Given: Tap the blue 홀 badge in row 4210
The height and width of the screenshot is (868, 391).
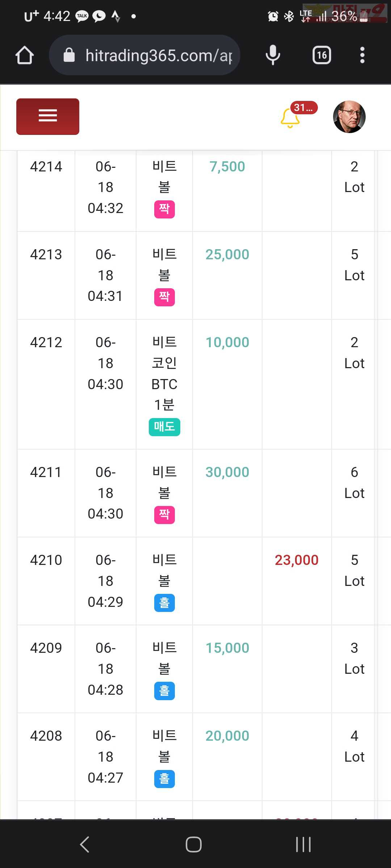Looking at the screenshot, I should click(164, 603).
